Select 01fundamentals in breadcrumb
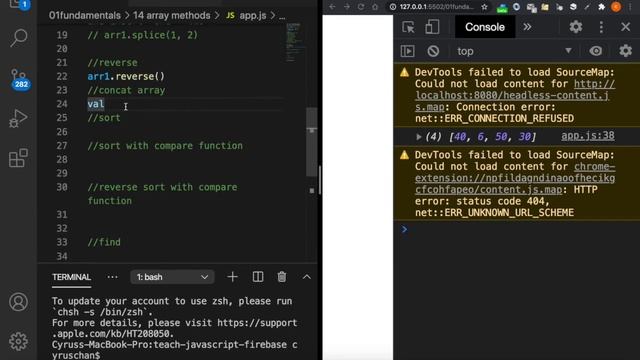This screenshot has width=640, height=360. click(x=85, y=16)
